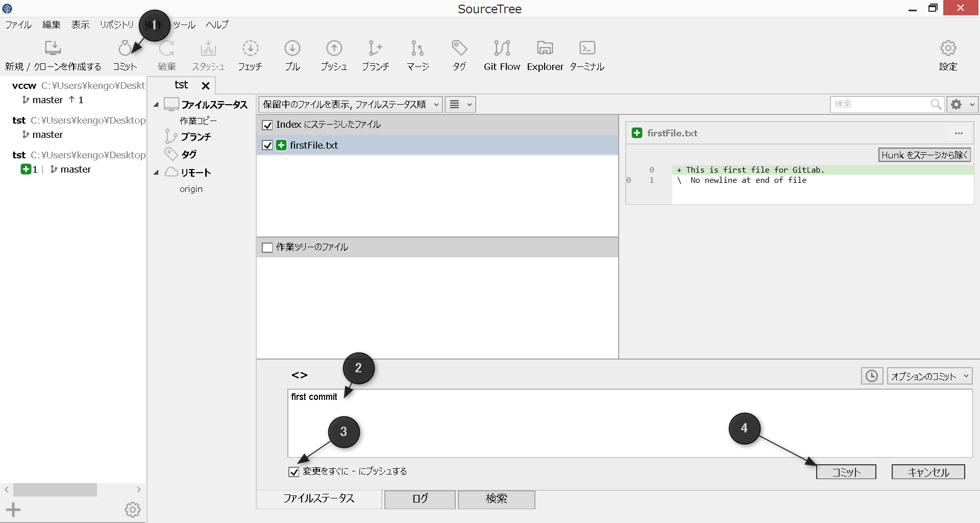Switch to the 検索 bottom tab
Viewport: 980px width, 523px height.
pos(496,499)
